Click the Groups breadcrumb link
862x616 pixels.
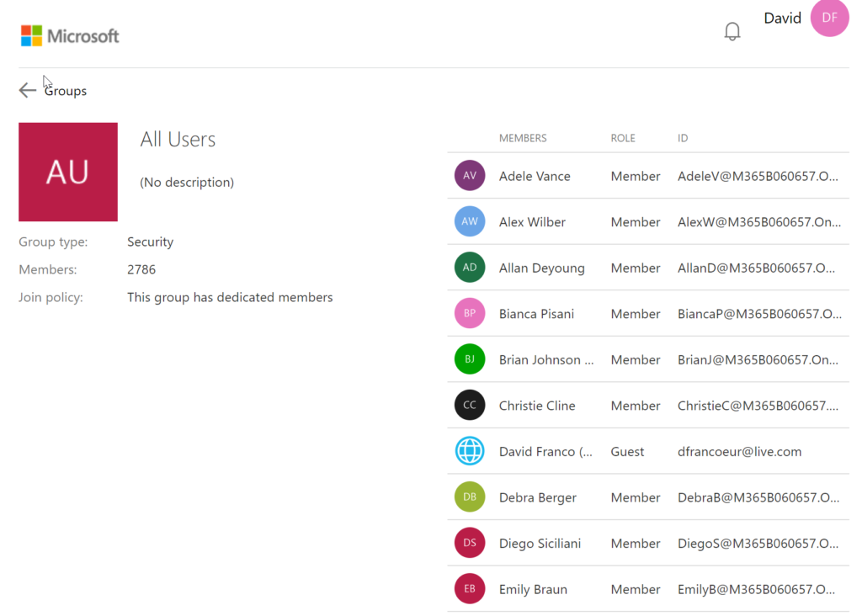tap(66, 91)
